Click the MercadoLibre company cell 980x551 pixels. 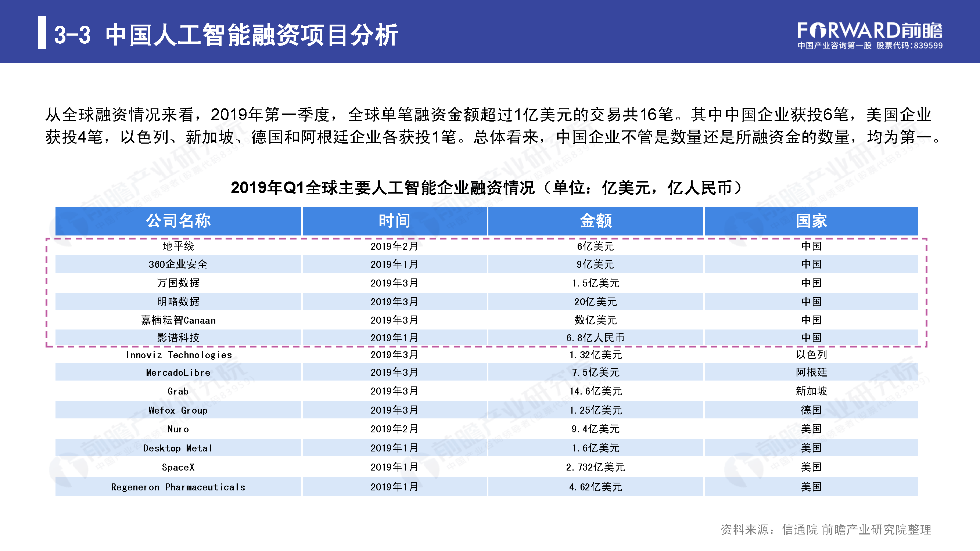[178, 372]
